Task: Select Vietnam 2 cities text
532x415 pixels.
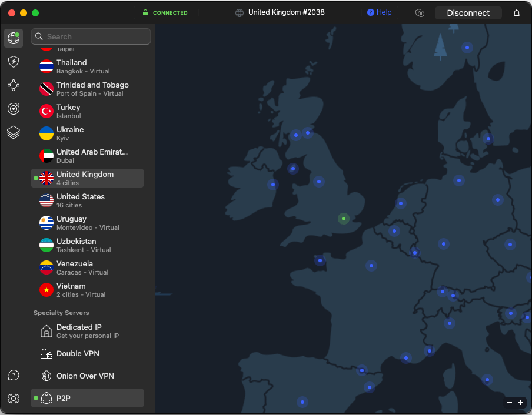Action: [x=81, y=290]
